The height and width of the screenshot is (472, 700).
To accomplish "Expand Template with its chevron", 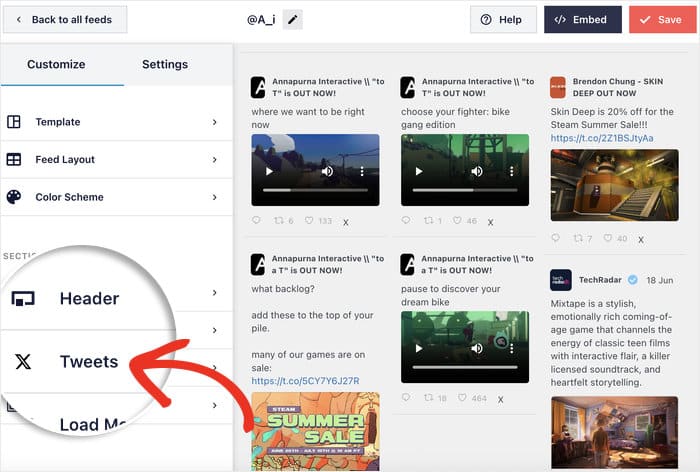I will (x=215, y=122).
